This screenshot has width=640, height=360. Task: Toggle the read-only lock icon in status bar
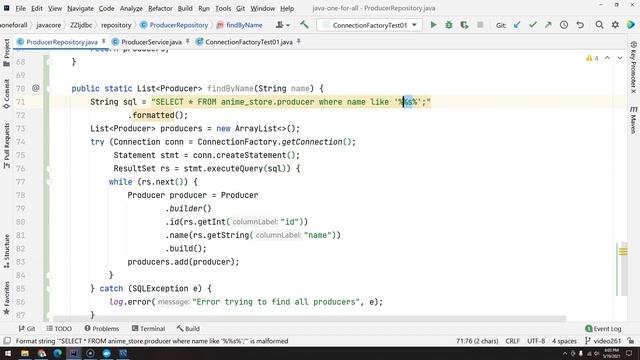point(631,340)
